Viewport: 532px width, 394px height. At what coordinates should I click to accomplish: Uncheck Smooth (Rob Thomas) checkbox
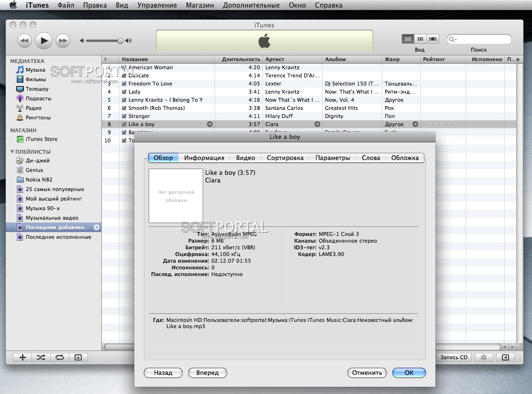tap(124, 108)
